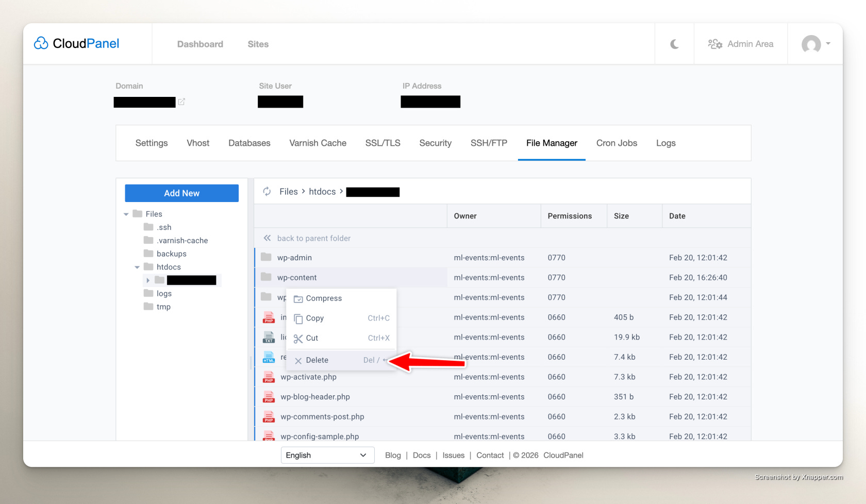
Task: Click the PHP icon of wp-blog-header.php
Action: (269, 397)
